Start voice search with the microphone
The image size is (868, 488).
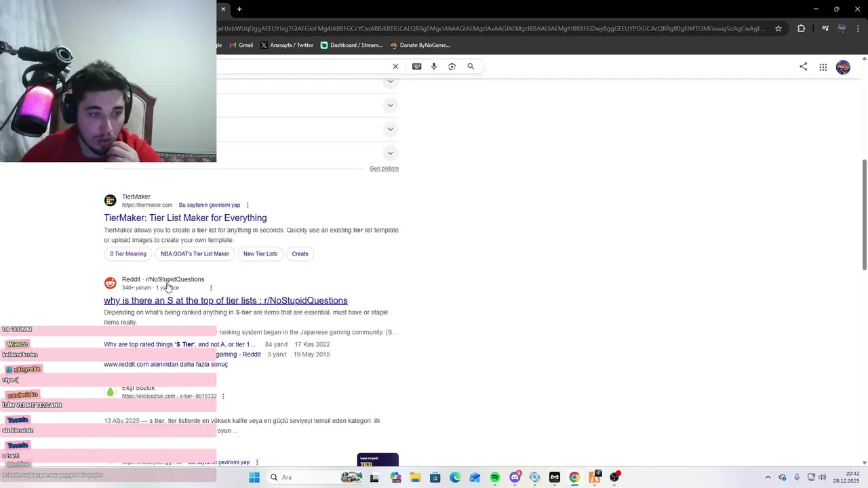pyautogui.click(x=434, y=66)
